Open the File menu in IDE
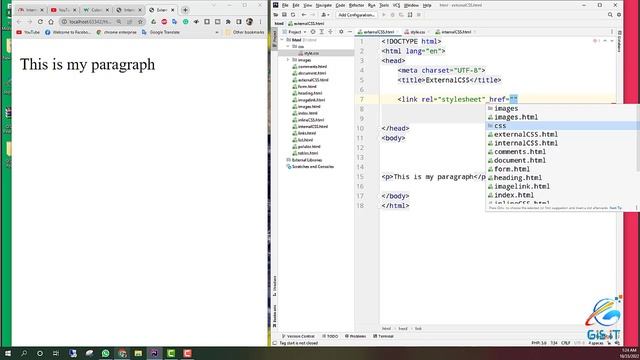The image size is (640, 360). tap(285, 5)
